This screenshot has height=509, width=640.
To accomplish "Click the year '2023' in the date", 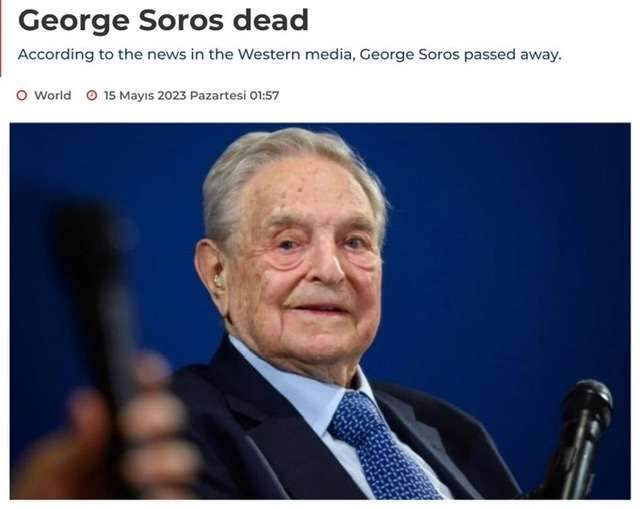I will (172, 96).
